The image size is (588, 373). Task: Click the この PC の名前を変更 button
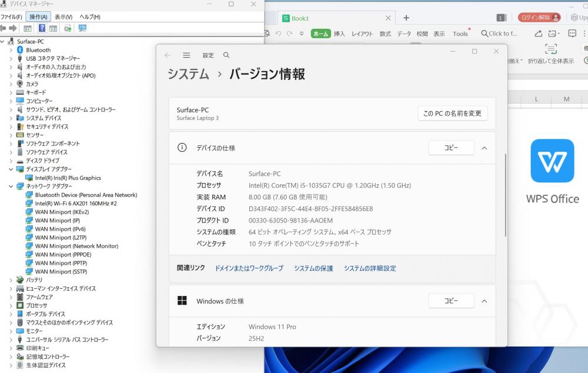[x=452, y=114]
